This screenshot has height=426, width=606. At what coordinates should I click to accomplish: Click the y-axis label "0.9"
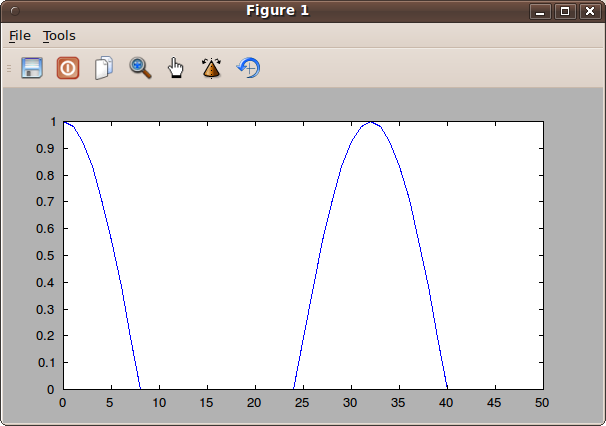tap(46, 148)
